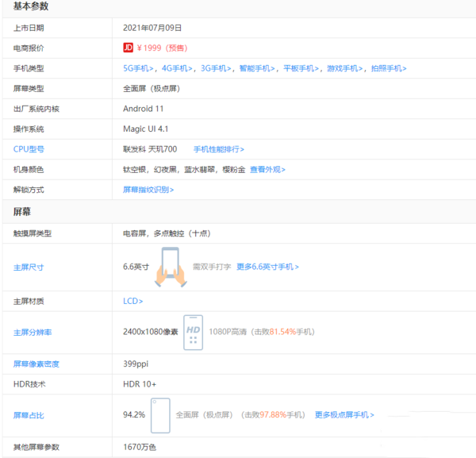476x458 pixels.
Task: Click the LCD screen material link
Action: point(132,301)
